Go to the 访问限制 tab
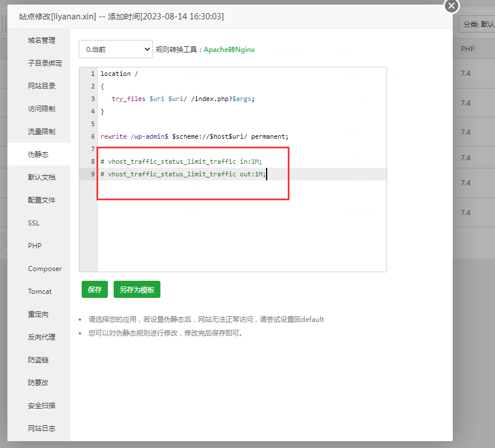 pyautogui.click(x=42, y=109)
